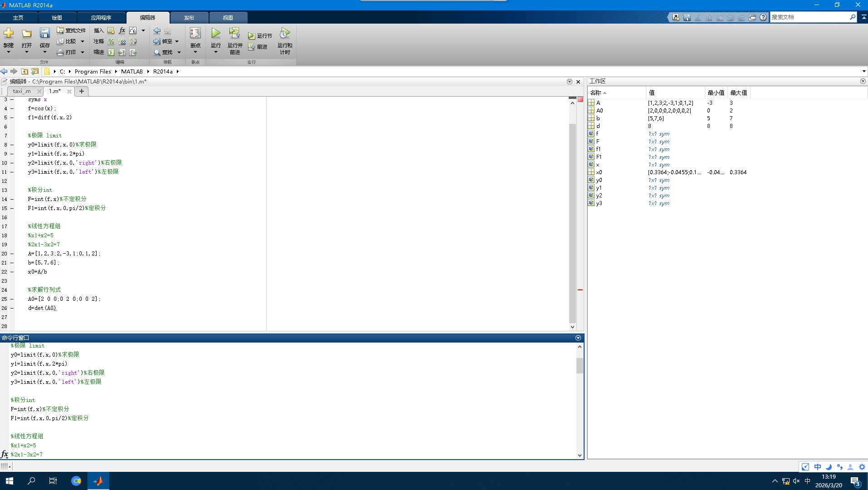
Task: Click the green Run (运行) arrow icon
Action: pyautogui.click(x=216, y=33)
